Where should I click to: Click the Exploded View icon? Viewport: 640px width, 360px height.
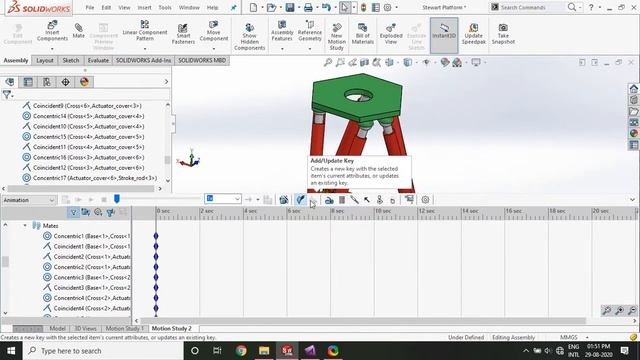click(x=391, y=33)
